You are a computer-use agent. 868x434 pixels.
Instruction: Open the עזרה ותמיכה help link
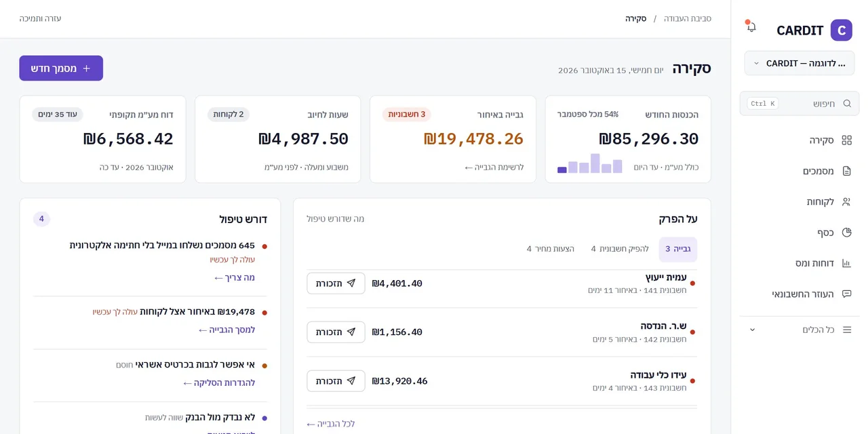pos(40,18)
